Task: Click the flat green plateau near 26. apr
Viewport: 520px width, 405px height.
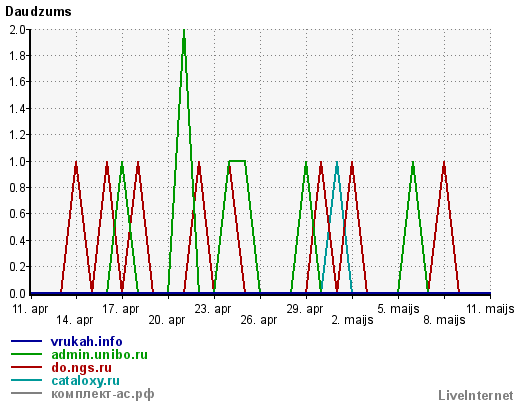Action: pos(237,161)
